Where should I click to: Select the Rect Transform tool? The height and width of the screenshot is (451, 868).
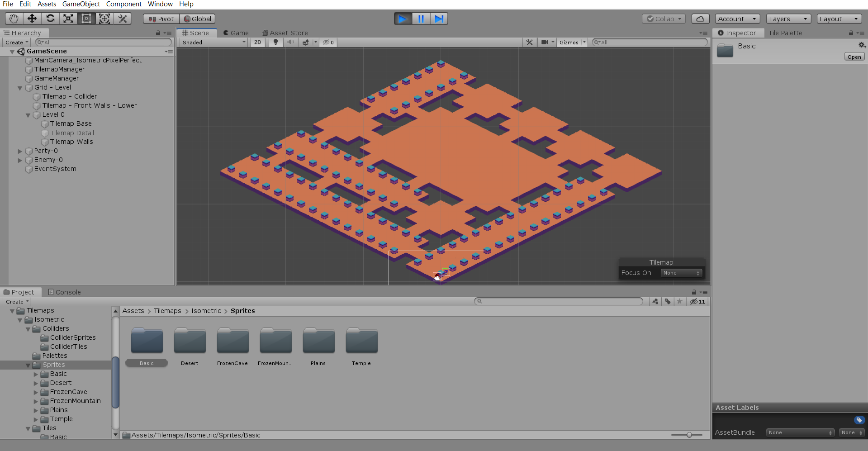[x=86, y=19]
